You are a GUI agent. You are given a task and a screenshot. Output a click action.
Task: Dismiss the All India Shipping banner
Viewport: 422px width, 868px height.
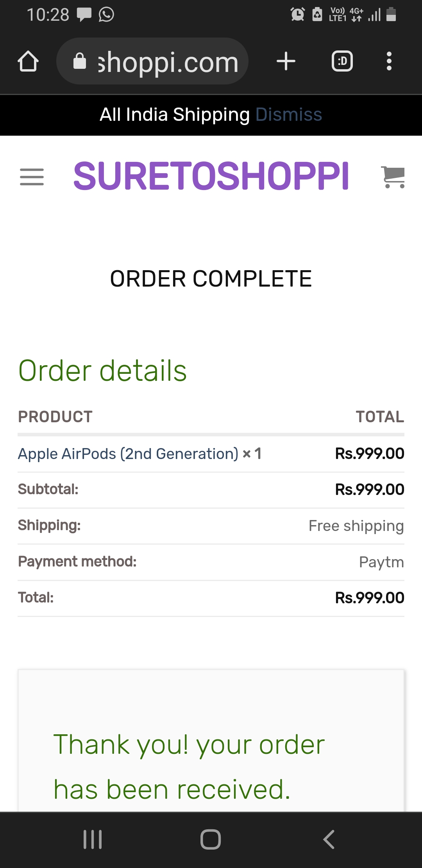tap(288, 115)
